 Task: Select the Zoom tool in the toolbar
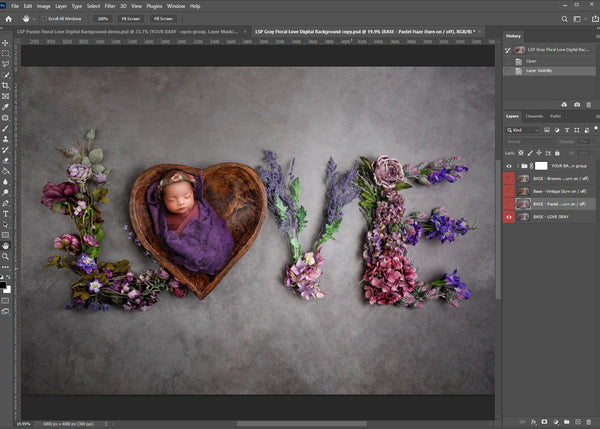[6, 256]
